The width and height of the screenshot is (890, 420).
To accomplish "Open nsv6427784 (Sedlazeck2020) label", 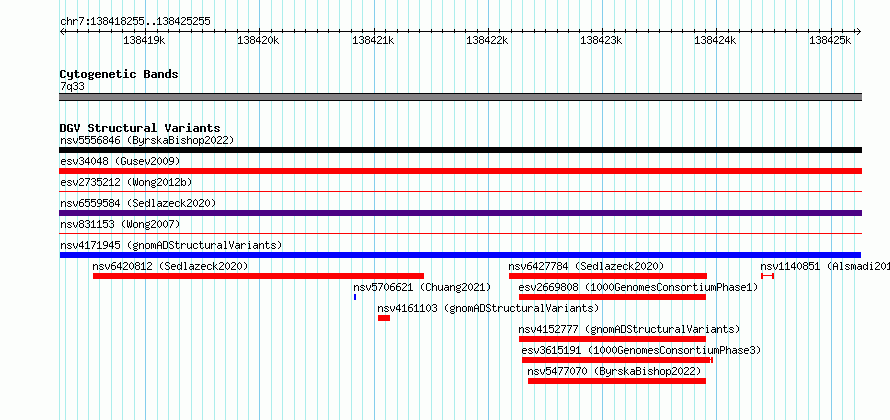I will (586, 266).
